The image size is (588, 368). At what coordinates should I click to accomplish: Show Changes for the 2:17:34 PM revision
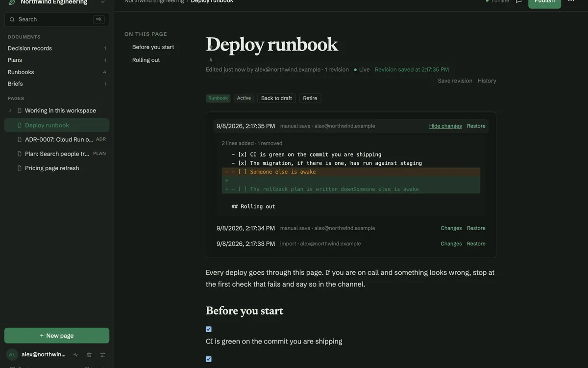451,228
